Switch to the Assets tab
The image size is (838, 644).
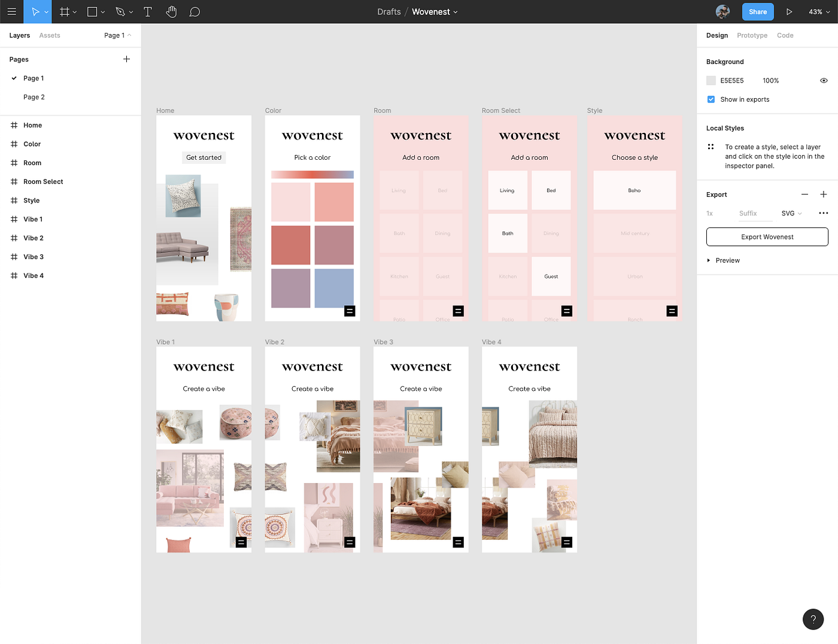pos(50,35)
